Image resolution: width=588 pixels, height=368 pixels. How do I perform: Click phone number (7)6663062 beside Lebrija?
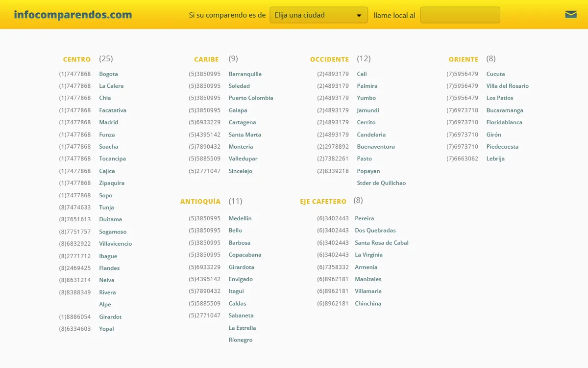pyautogui.click(x=462, y=159)
